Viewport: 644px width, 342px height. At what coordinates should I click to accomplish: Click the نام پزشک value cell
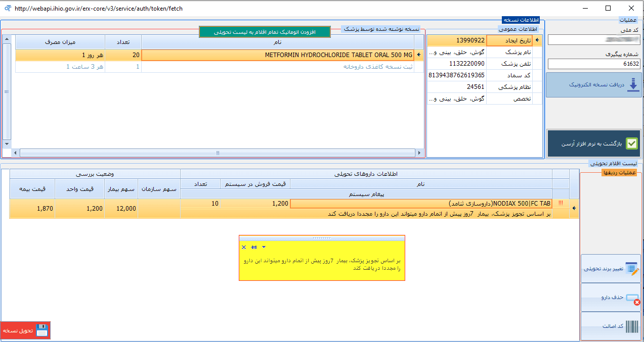coord(457,52)
